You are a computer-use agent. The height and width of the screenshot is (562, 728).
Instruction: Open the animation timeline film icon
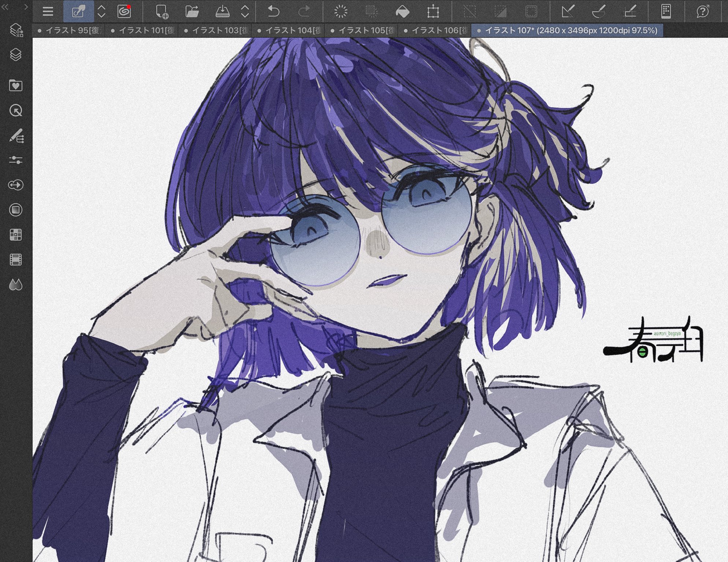16,260
